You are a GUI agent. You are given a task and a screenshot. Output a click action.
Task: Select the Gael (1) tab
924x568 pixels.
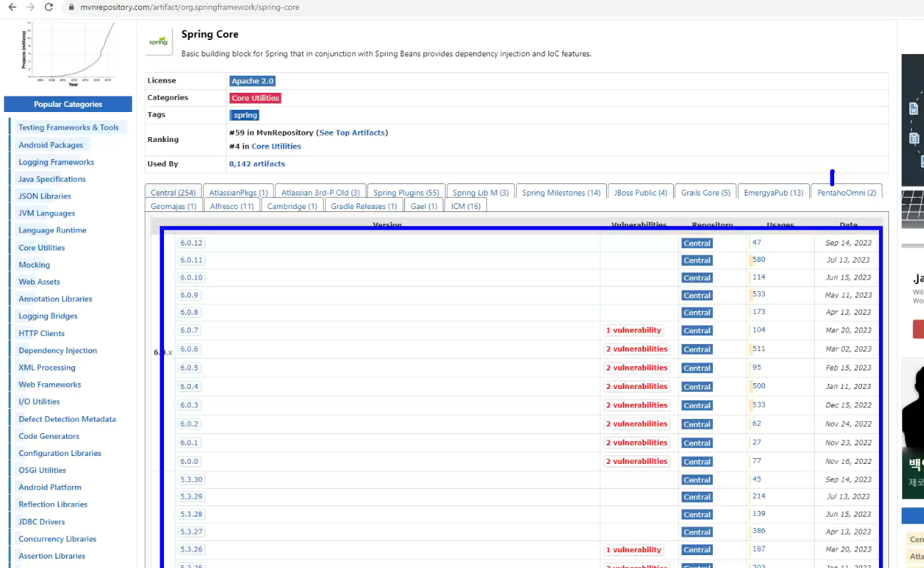(x=424, y=206)
